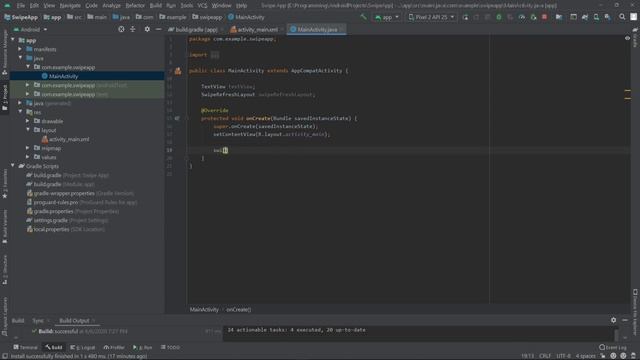Open the Navigate menu
Viewport: 640px width, 360px height.
pos(70,6)
